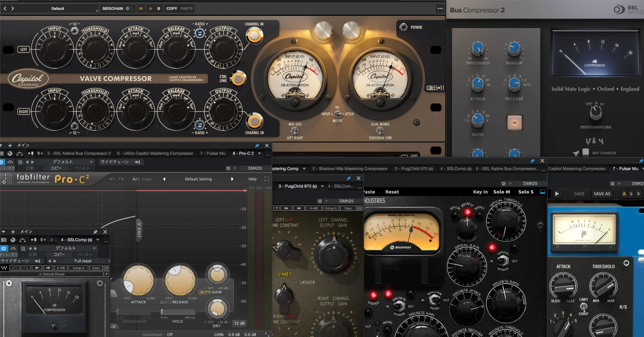Pin the Pro-C 2 plugin window
Viewport: 644px width, 337px height.
click(257, 146)
